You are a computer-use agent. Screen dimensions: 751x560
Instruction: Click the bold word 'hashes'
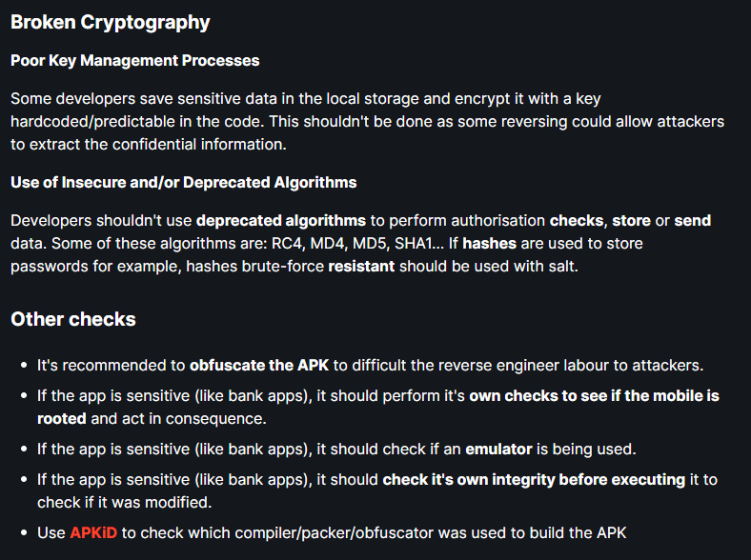pos(490,243)
